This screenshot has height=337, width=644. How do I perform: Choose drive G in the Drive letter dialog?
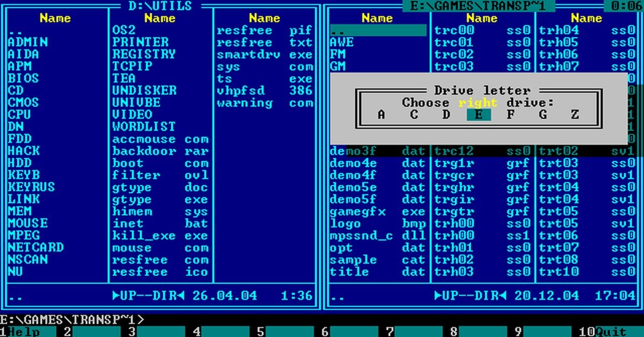coord(543,114)
